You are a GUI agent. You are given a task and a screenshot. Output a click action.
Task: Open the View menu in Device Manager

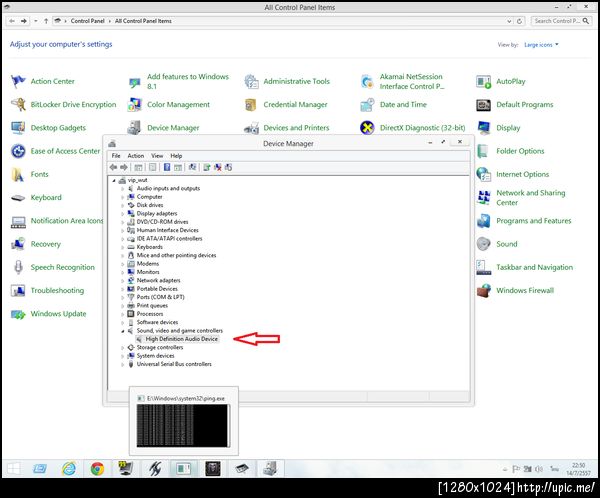click(157, 156)
